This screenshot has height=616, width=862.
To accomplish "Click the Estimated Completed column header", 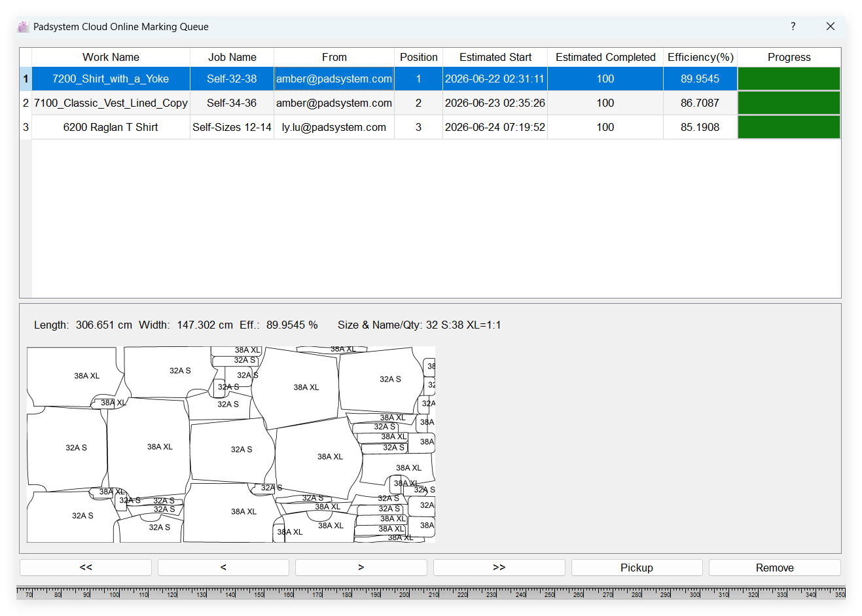I will [x=605, y=57].
